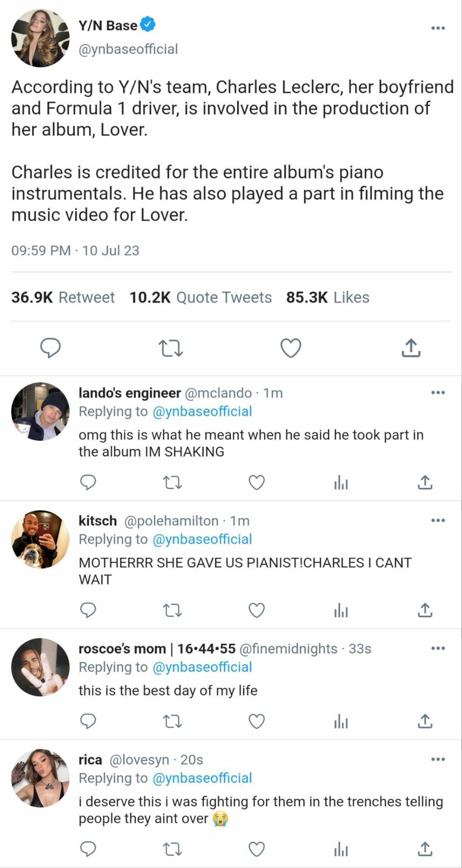The width and height of the screenshot is (462, 868).
Task: Open more options on kitsch's reply
Action: (x=438, y=520)
